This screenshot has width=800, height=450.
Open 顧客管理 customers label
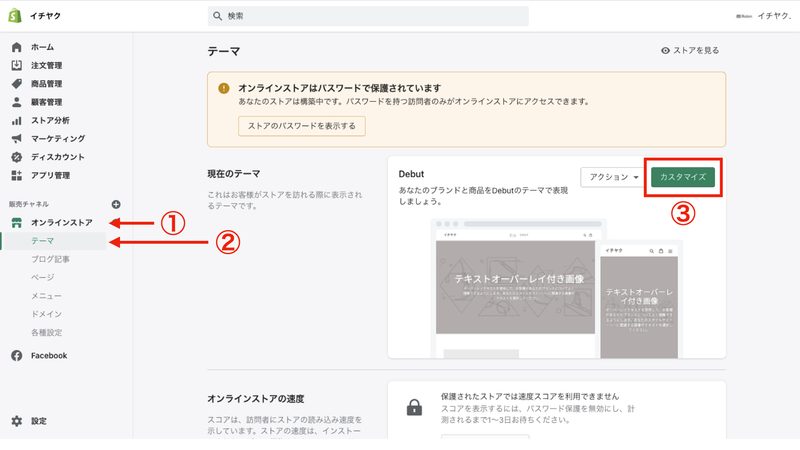[x=46, y=102]
